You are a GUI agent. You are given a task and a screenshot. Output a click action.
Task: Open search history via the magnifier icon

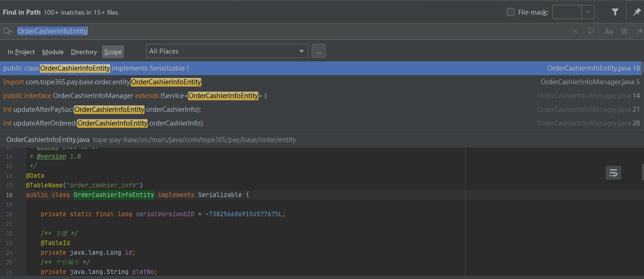tap(7, 31)
